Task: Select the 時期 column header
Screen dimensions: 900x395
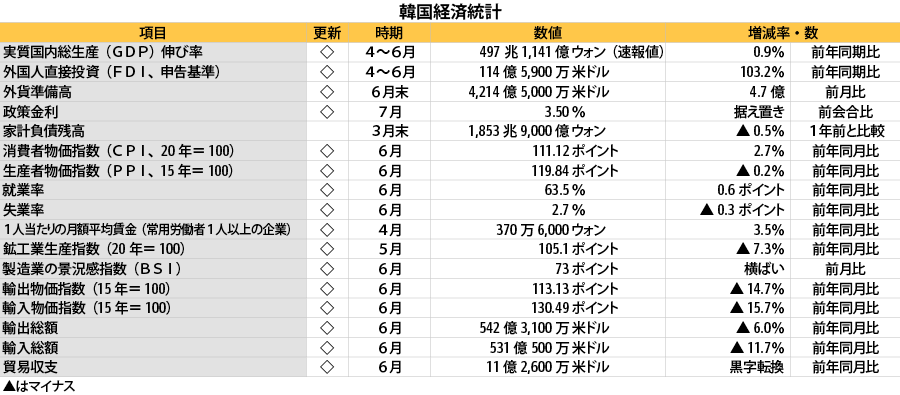Action: (389, 33)
